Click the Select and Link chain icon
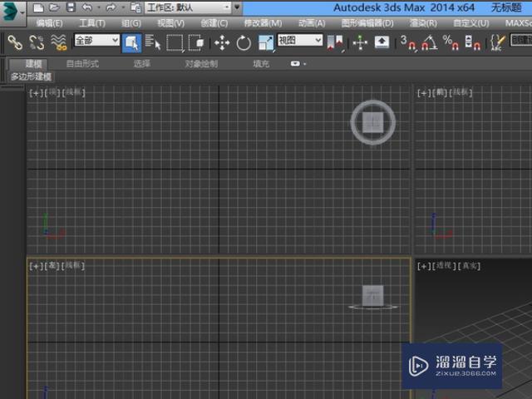 coord(14,41)
